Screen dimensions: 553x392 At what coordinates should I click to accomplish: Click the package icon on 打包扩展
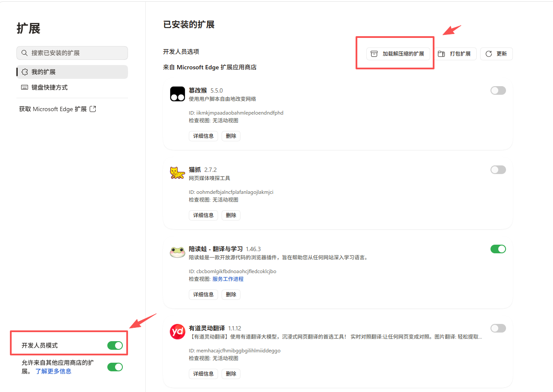[441, 54]
